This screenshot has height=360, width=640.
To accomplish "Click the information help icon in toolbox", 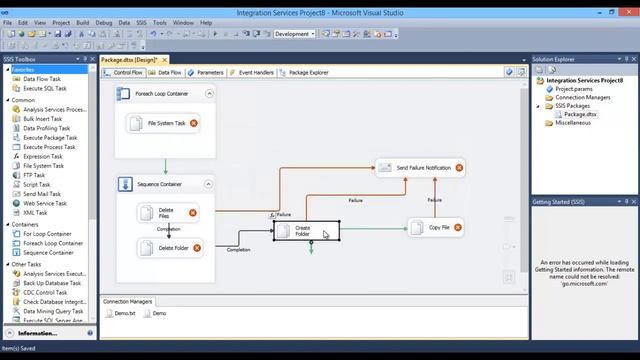I will [x=90, y=333].
